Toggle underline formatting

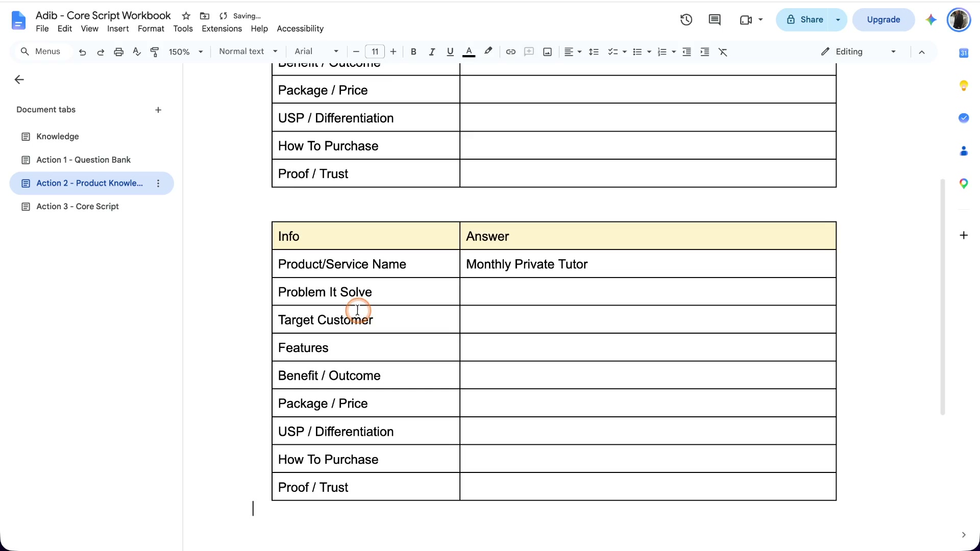(450, 52)
